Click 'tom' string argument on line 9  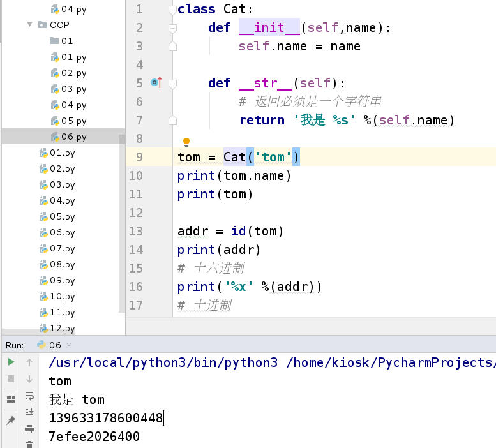pos(273,157)
